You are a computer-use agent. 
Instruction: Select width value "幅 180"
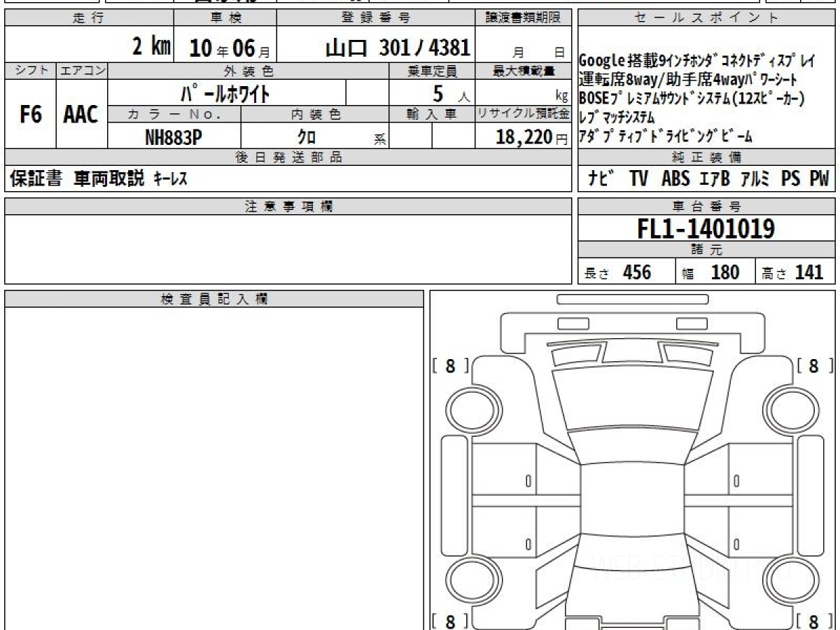pos(710,272)
